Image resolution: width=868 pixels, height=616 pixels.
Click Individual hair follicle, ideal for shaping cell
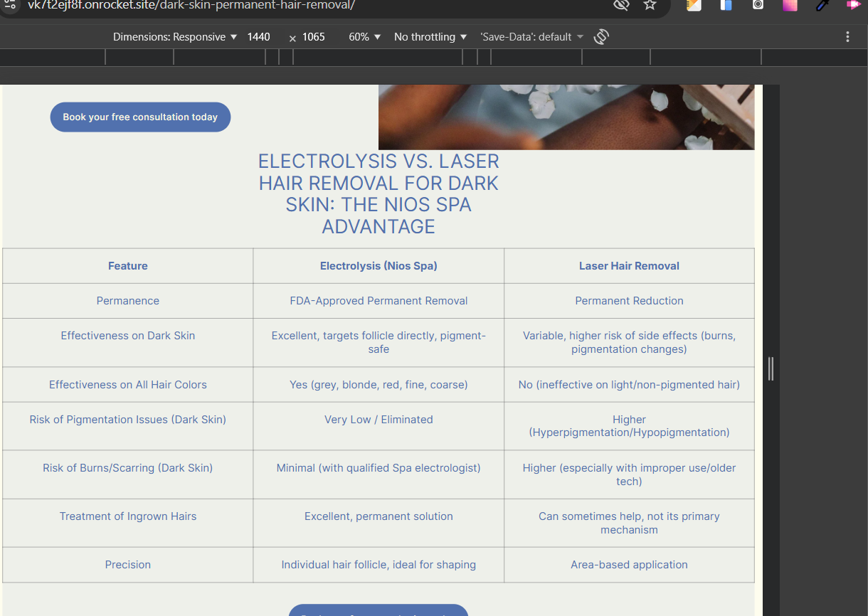coord(379,565)
